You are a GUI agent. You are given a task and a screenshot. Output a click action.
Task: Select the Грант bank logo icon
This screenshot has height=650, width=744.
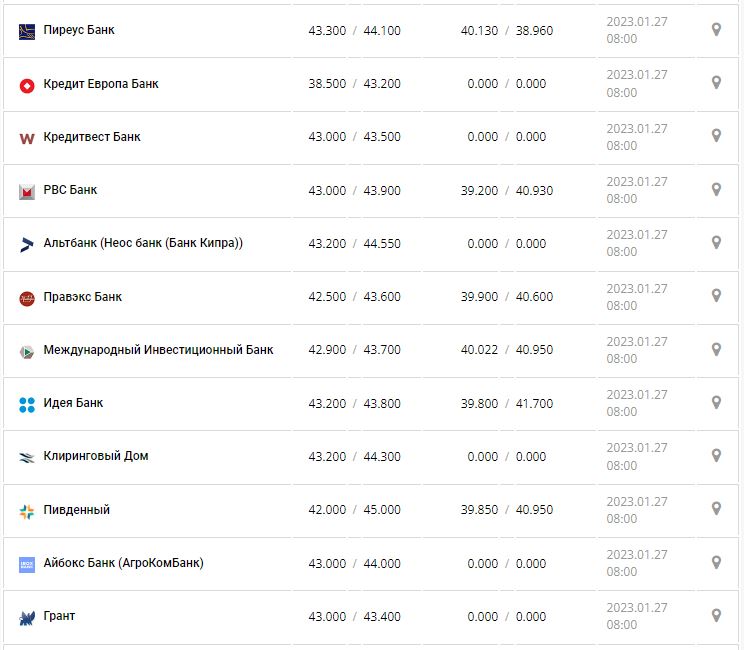pos(27,617)
